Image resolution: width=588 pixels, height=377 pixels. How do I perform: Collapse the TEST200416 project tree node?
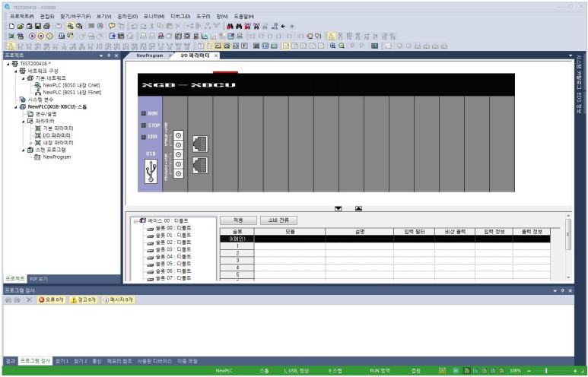8,64
